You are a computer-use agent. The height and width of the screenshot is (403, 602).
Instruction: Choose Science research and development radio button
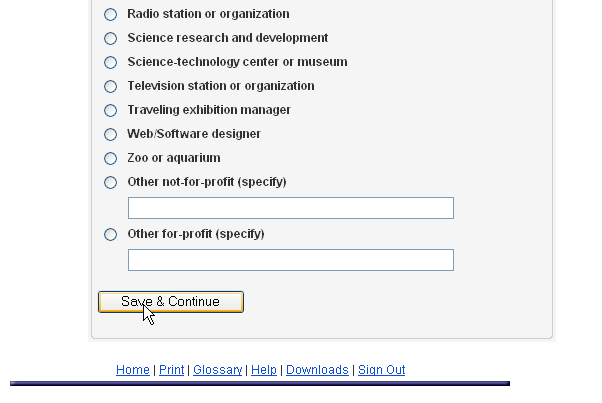click(110, 39)
